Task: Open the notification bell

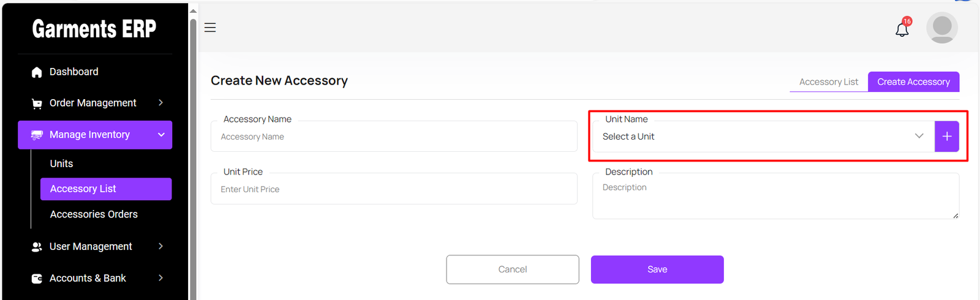Action: pos(902,29)
